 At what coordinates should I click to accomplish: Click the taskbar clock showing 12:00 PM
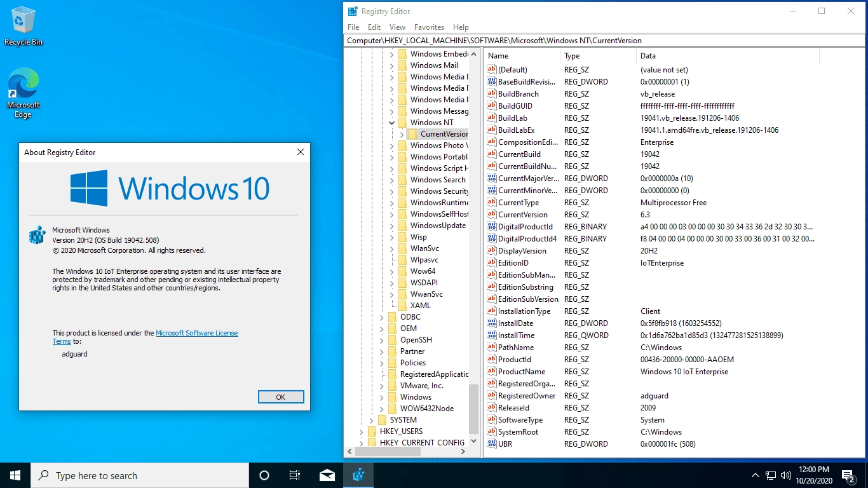(x=814, y=475)
